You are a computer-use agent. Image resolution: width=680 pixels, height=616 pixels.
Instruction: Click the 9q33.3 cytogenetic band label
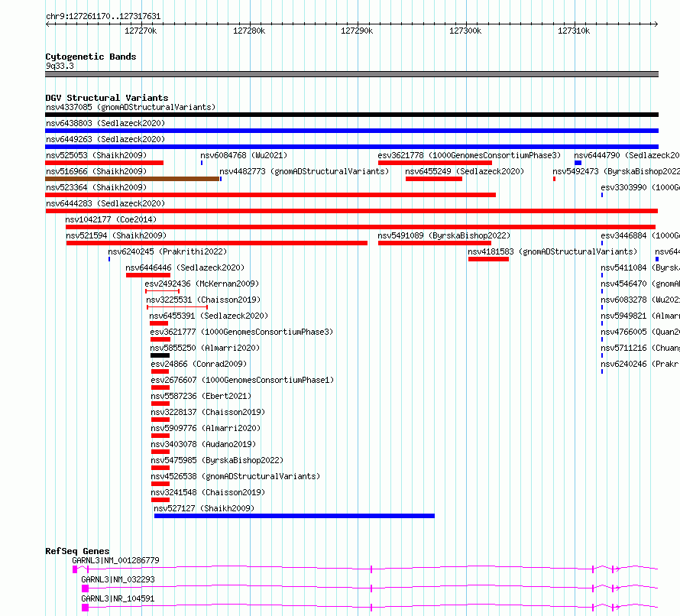click(60, 66)
